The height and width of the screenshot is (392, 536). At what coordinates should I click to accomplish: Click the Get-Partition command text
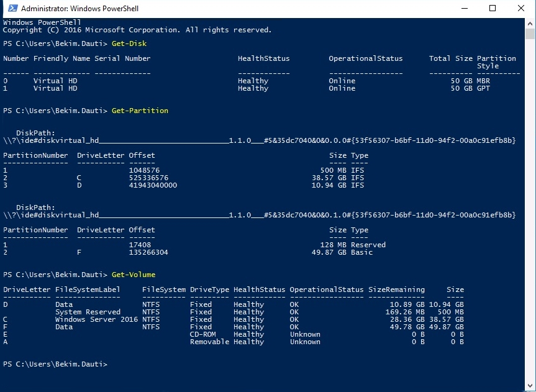coord(140,111)
